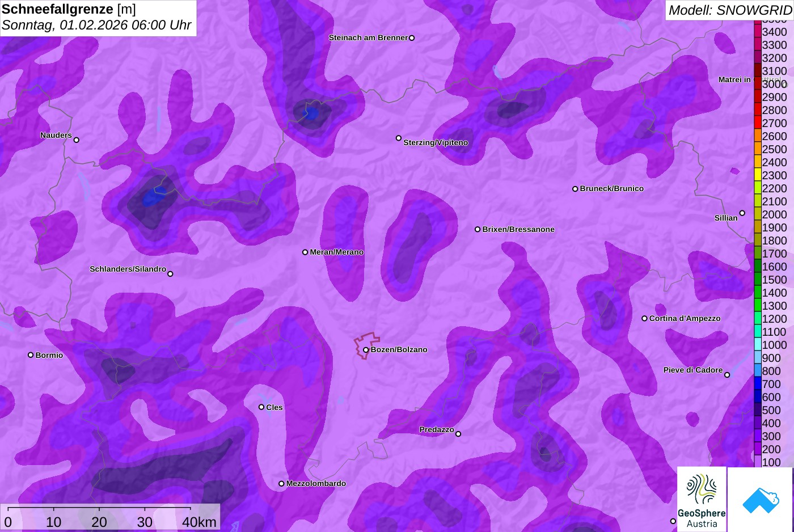Click the Brixen/Bressanone location marker
Image resolution: width=794 pixels, height=532 pixels.
[x=478, y=229]
